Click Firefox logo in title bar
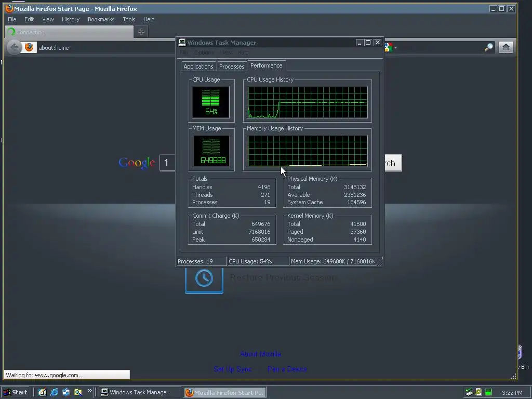Screen dimensions: 532x399 click(x=9, y=8)
